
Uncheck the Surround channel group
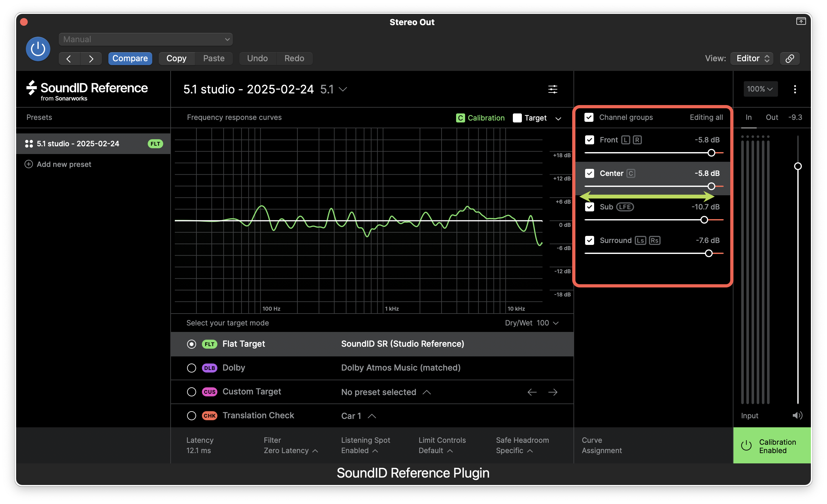click(590, 240)
